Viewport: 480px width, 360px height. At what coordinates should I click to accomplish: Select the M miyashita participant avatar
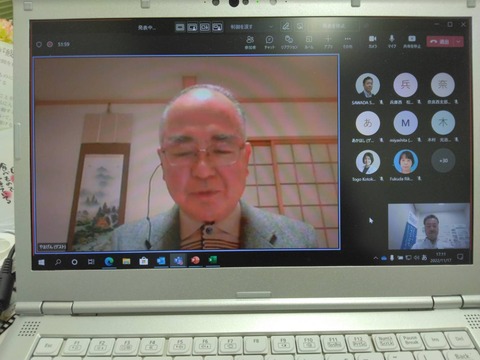pyautogui.click(x=405, y=123)
